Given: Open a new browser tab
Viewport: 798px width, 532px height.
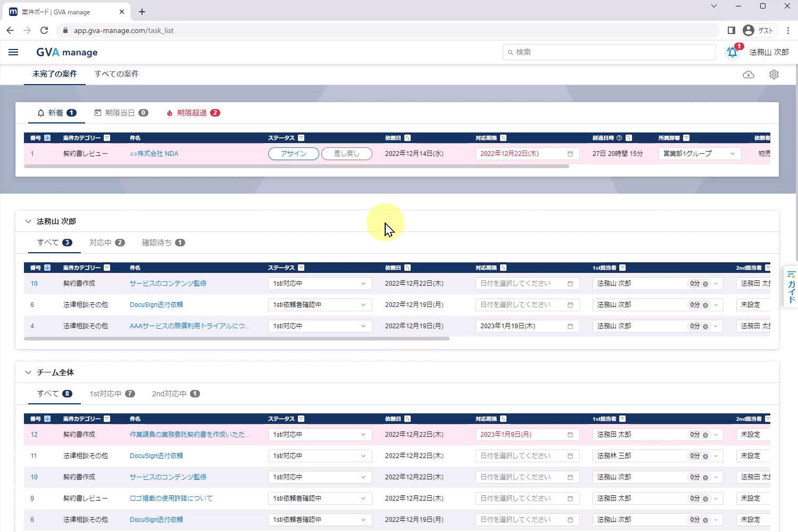Looking at the screenshot, I should point(142,12).
